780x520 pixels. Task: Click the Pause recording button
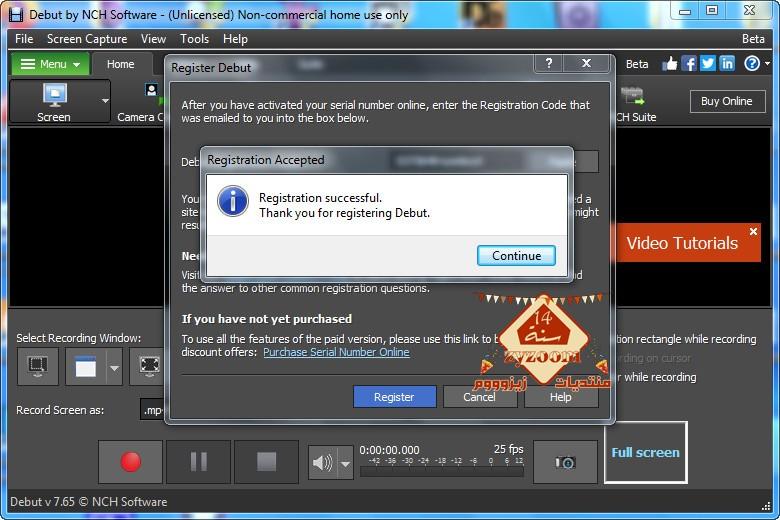click(x=198, y=462)
